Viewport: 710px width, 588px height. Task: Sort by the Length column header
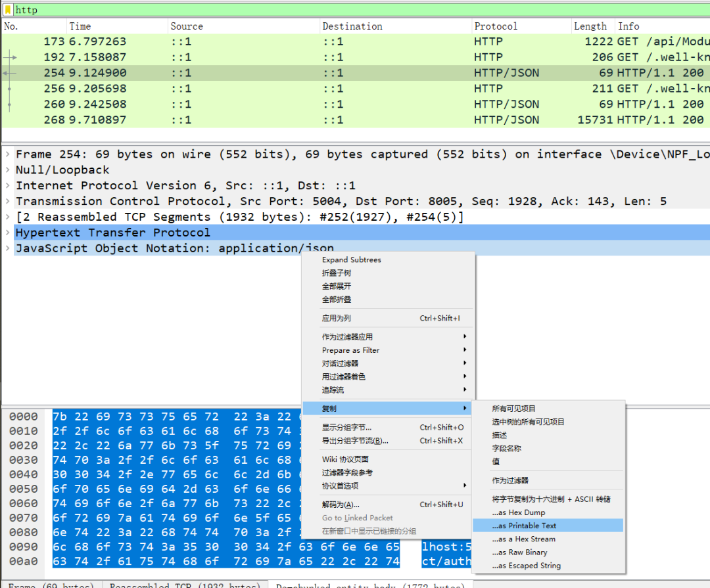tap(593, 26)
